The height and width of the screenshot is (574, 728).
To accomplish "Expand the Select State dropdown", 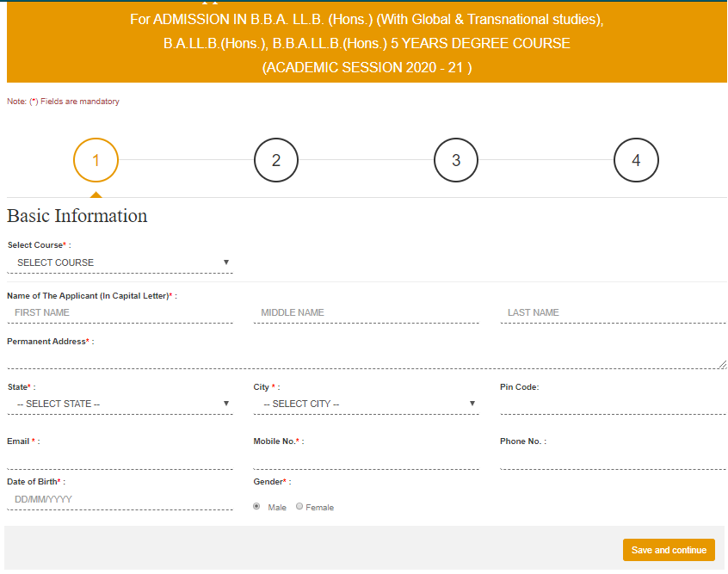I will pos(120,404).
